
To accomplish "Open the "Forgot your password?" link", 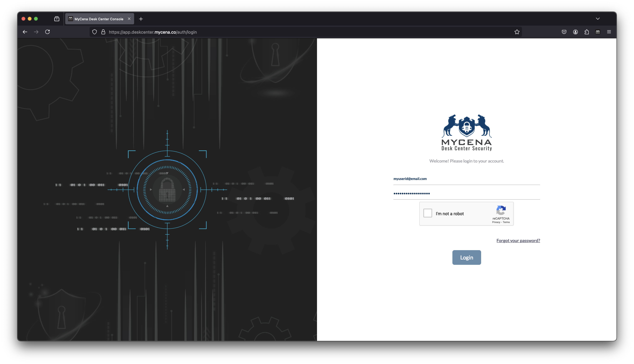I will coord(518,240).
